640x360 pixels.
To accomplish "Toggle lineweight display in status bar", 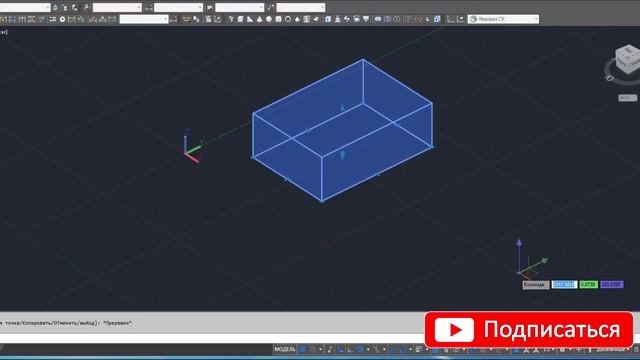I will click(x=419, y=349).
